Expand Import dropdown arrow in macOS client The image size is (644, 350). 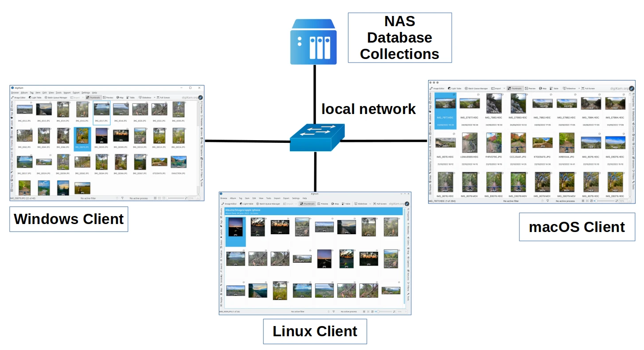pyautogui.click(x=504, y=88)
